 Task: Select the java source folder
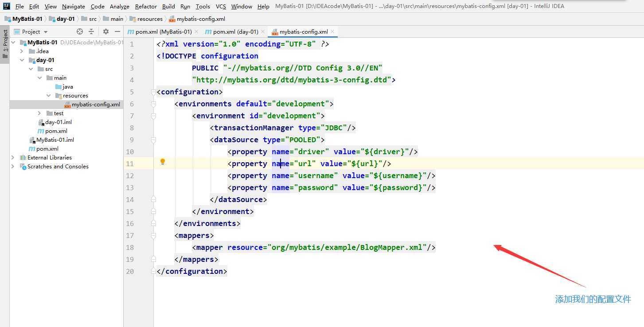[64, 86]
